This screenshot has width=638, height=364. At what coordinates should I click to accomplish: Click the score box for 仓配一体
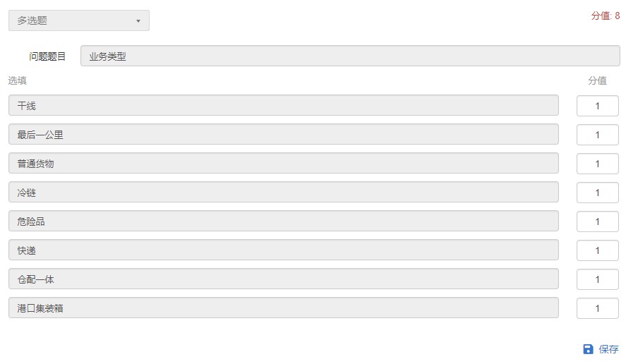tap(597, 279)
